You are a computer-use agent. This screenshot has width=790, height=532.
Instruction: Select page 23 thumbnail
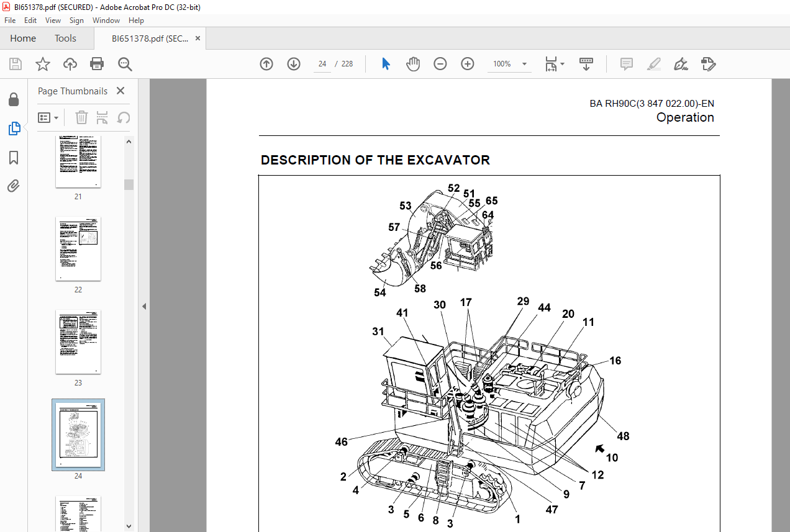pos(78,342)
